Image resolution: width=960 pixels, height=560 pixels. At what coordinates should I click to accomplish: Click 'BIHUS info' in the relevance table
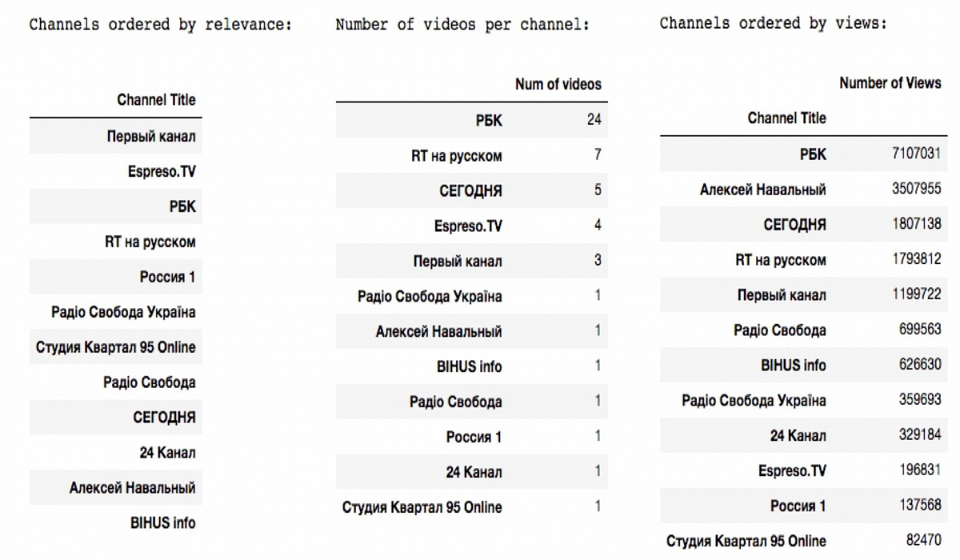point(162,523)
